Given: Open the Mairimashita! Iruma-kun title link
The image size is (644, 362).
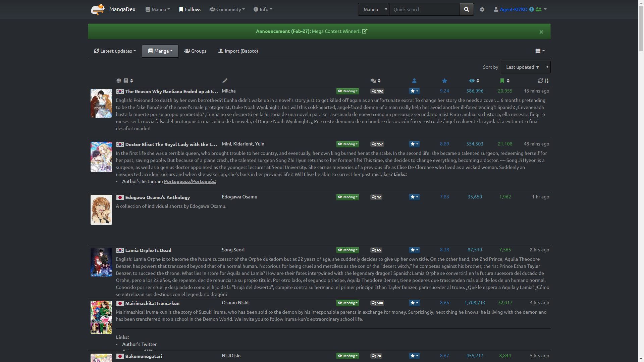Looking at the screenshot, I should point(152,303).
